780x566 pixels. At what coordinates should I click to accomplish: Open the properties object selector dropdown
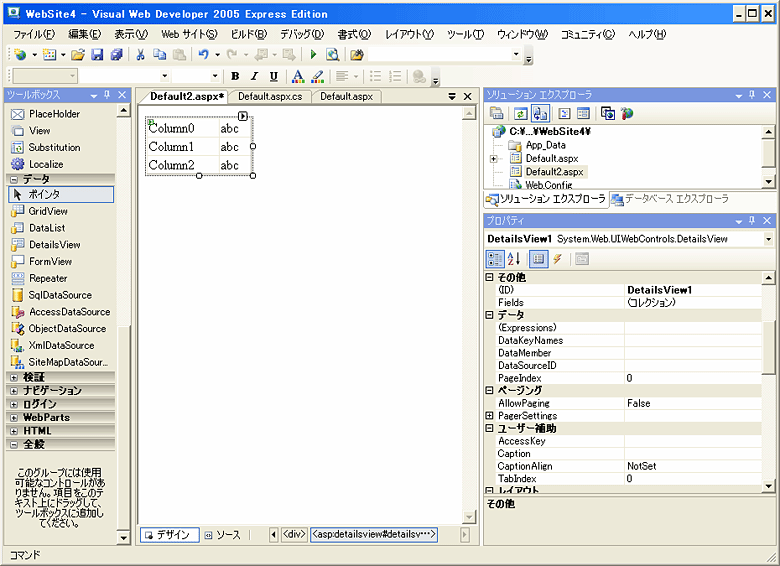tap(768, 239)
